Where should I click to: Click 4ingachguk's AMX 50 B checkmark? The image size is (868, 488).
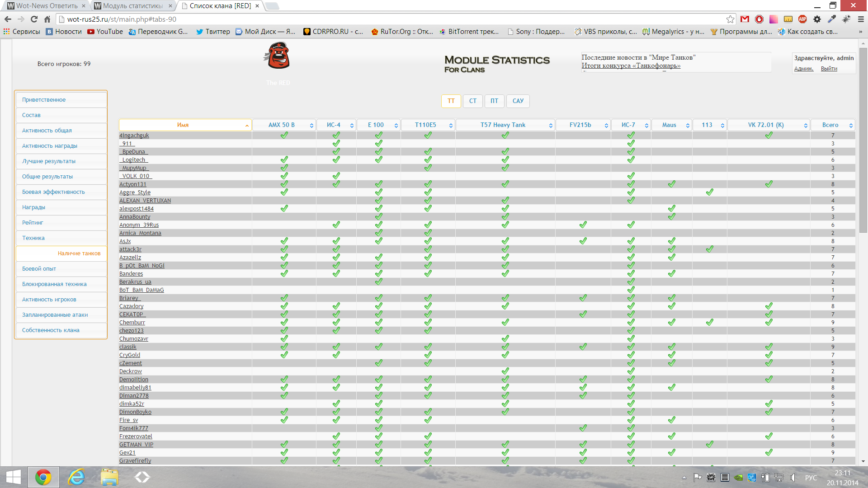pyautogui.click(x=284, y=135)
